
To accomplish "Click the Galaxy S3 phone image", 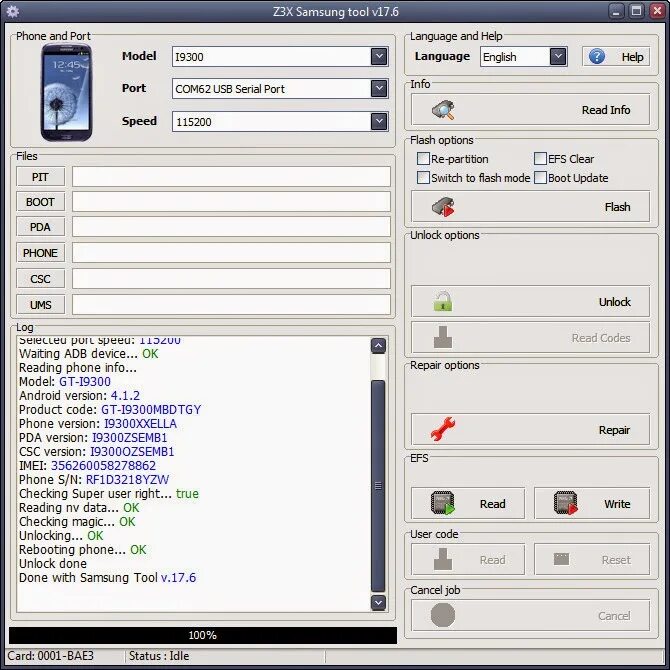I will pyautogui.click(x=66, y=92).
